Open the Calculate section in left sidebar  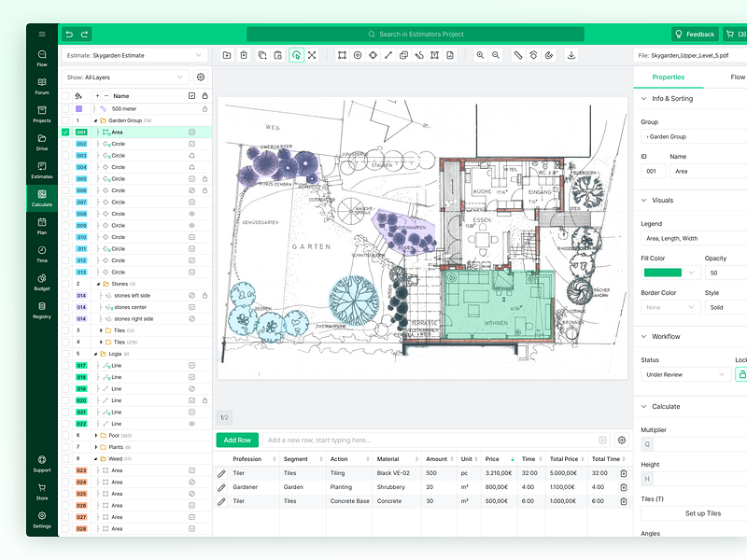point(41,198)
